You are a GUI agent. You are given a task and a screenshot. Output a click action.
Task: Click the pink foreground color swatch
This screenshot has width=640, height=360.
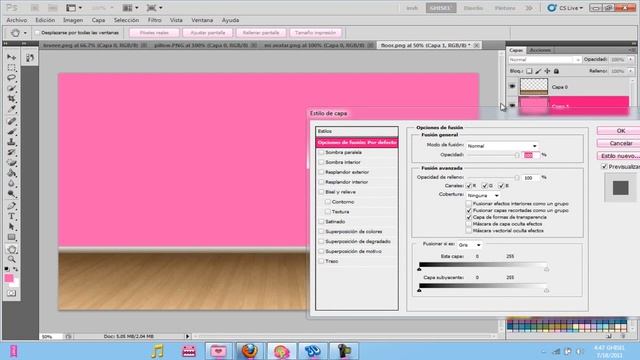click(9, 278)
